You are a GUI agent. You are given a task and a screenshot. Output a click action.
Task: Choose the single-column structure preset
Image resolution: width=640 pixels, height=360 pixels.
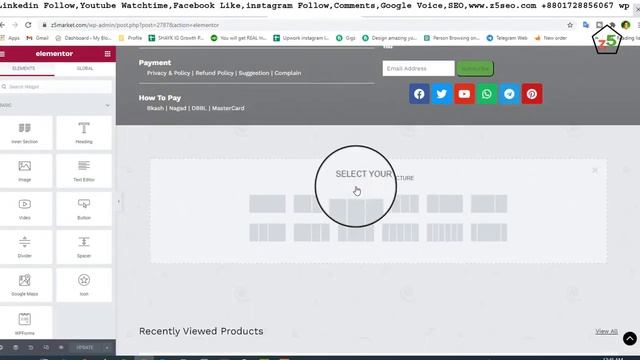[267, 204]
